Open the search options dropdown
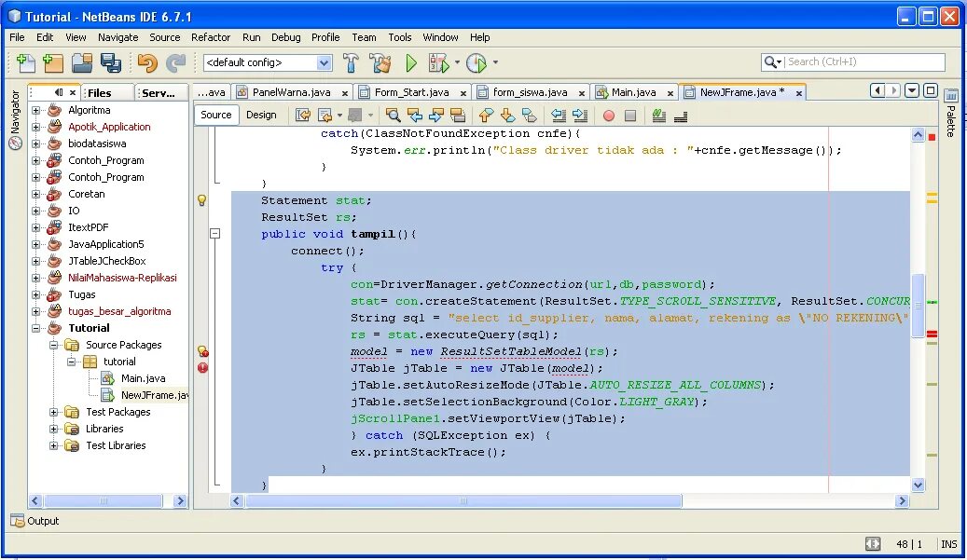Image resolution: width=967 pixels, height=560 pixels. pyautogui.click(x=773, y=61)
